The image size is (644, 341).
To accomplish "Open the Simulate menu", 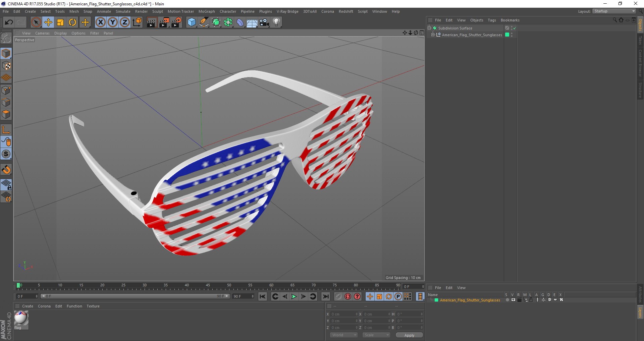I will [123, 11].
